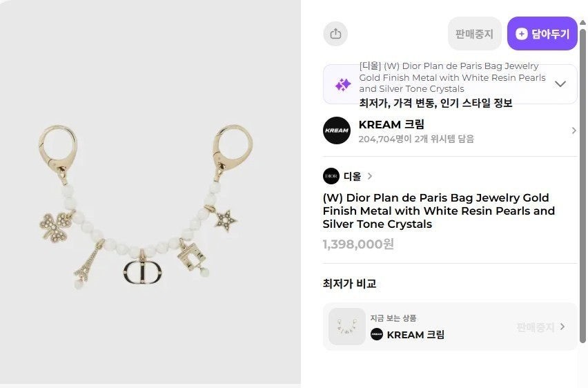The width and height of the screenshot is (588, 388).
Task: Click small KREAM logo in price comparison
Action: pyautogui.click(x=377, y=334)
